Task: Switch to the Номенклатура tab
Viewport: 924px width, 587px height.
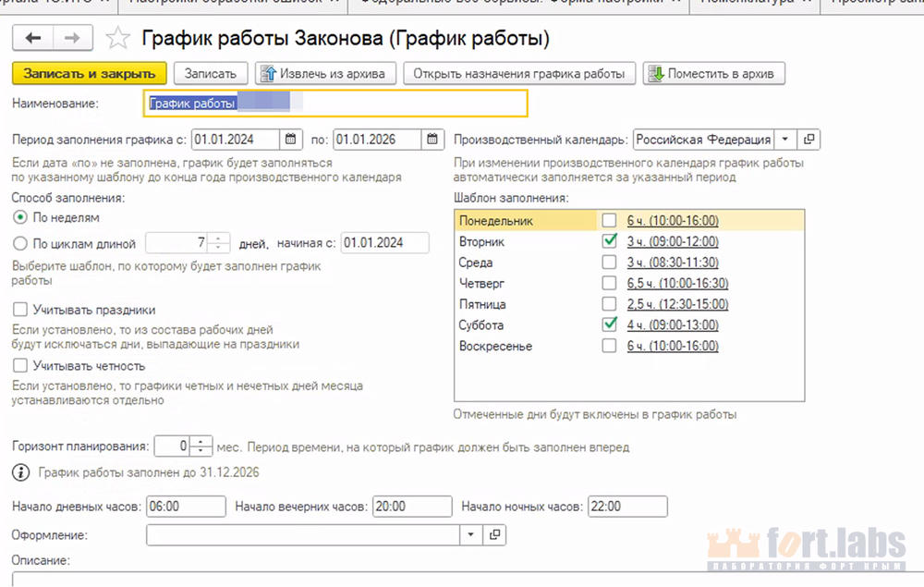Action: pyautogui.click(x=747, y=3)
